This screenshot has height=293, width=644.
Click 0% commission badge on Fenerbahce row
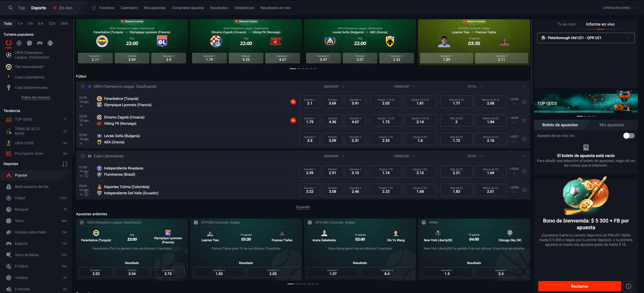click(293, 102)
